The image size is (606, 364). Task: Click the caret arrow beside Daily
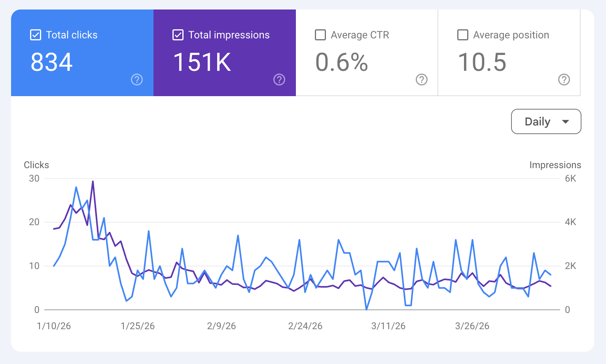(x=566, y=121)
